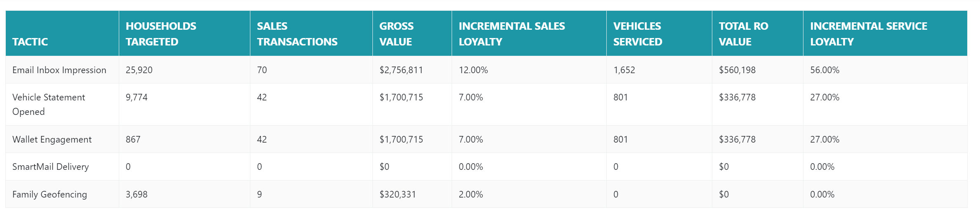Click the 56.00% service loyalty cell
980x219 pixels.
tap(825, 70)
